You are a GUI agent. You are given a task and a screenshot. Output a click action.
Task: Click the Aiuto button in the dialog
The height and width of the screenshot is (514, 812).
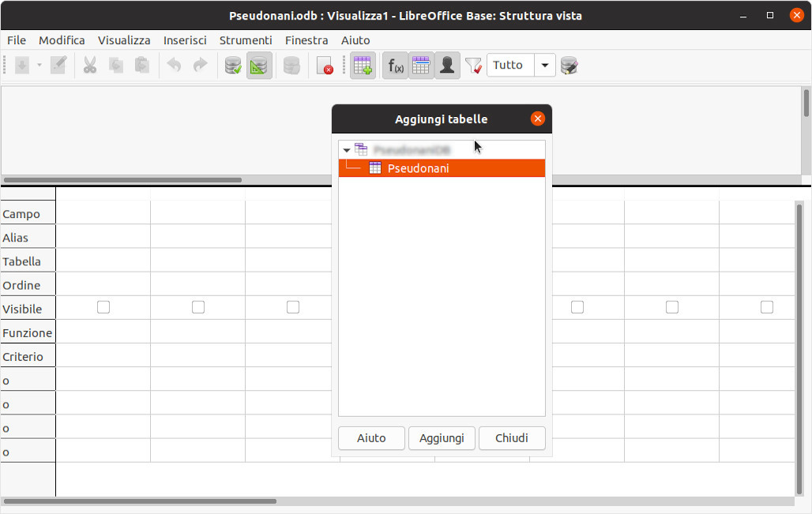click(x=371, y=438)
